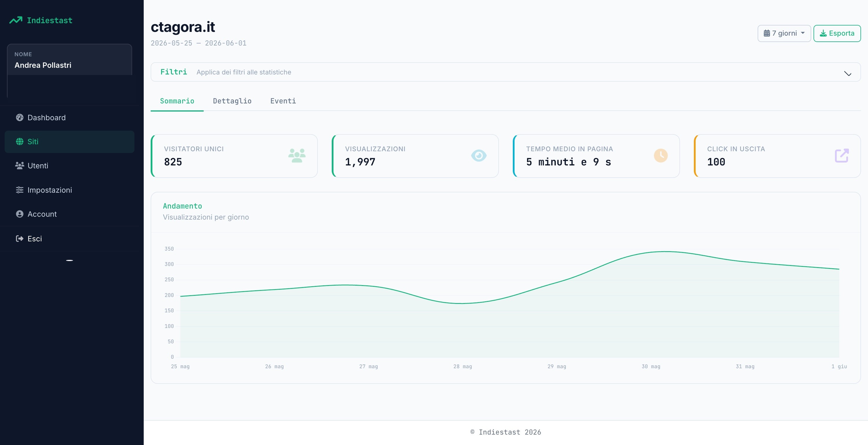Click the small sidebar collapse handle below Esci
The width and height of the screenshot is (868, 445).
tap(70, 260)
